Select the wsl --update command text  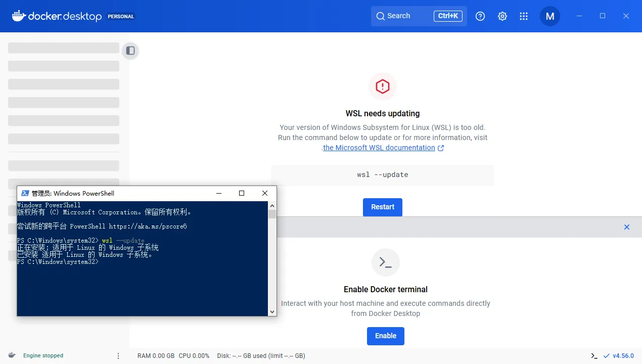[x=383, y=174]
